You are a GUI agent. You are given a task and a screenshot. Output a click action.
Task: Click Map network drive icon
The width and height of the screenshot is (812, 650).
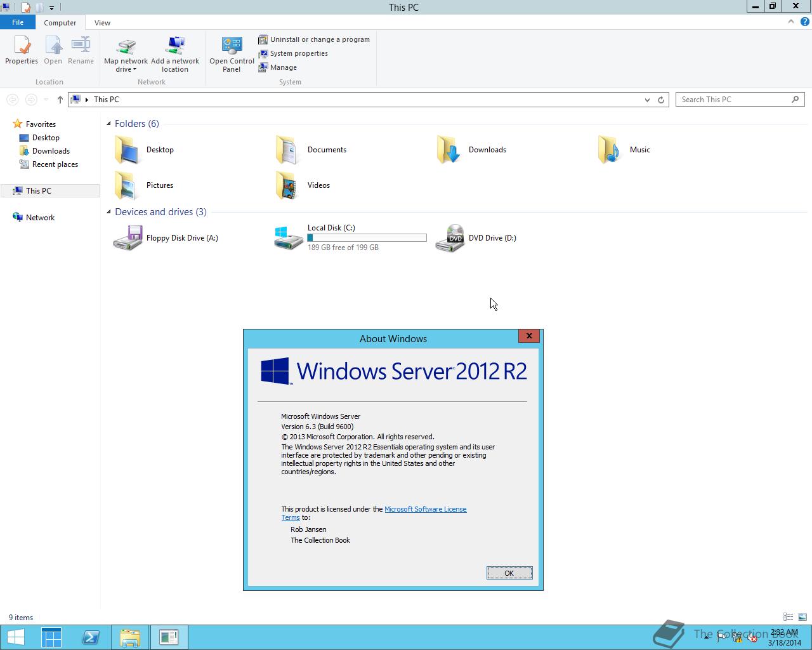tap(126, 47)
